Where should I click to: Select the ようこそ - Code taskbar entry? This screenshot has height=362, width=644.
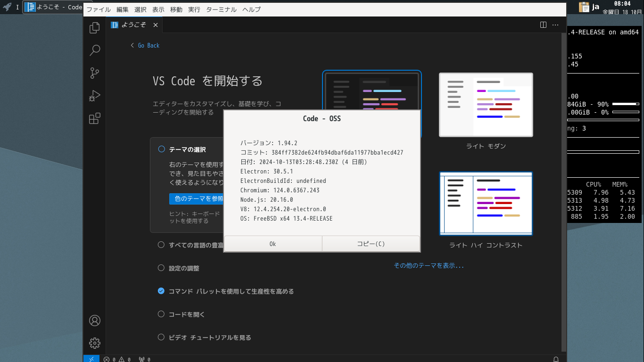(53, 7)
